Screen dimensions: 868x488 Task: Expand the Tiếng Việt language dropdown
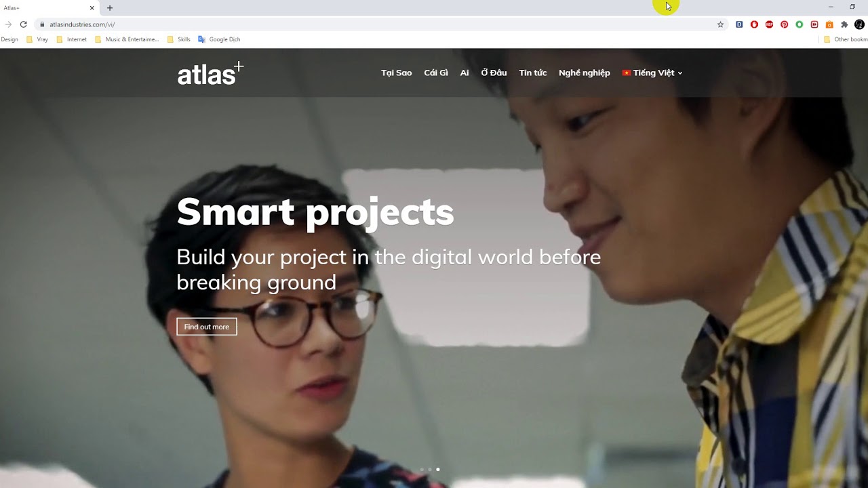652,73
